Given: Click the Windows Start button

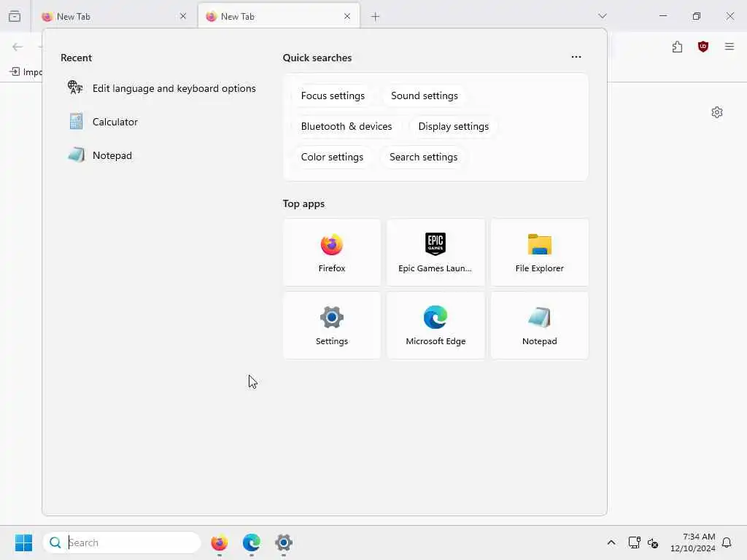Looking at the screenshot, I should [x=23, y=542].
